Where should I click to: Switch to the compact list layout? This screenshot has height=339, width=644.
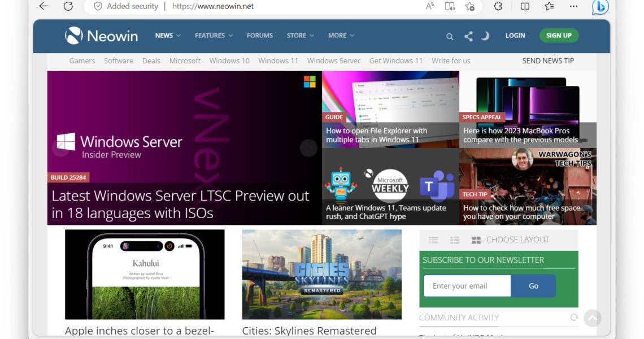[433, 240]
